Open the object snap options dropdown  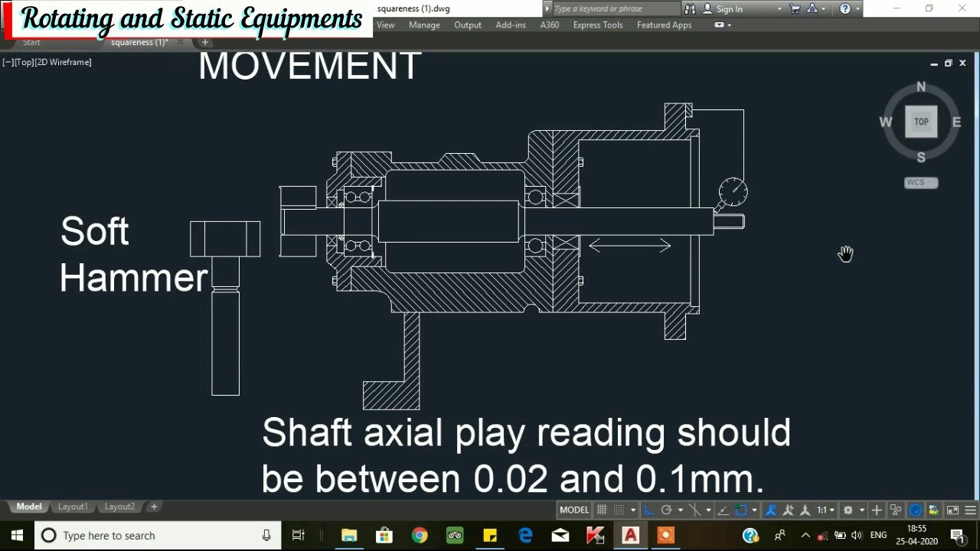point(754,510)
